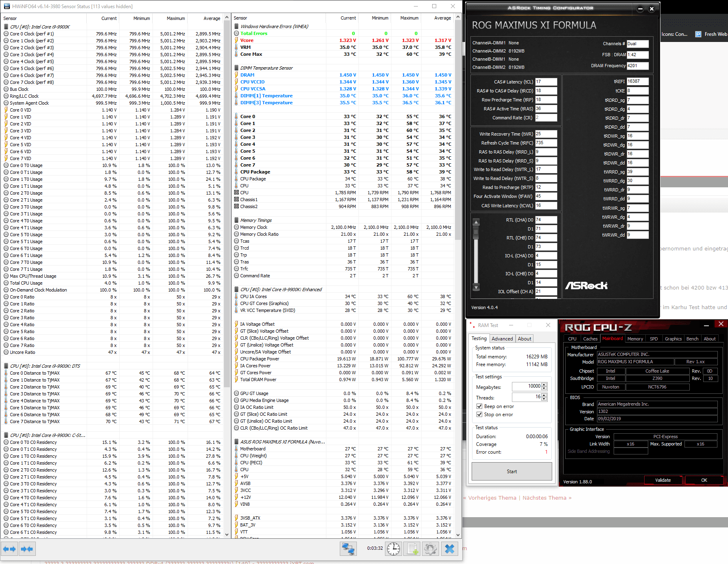Click the icon beside DIMM Temperature Sensor header
Image resolution: width=728 pixels, height=564 pixels.
236,68
